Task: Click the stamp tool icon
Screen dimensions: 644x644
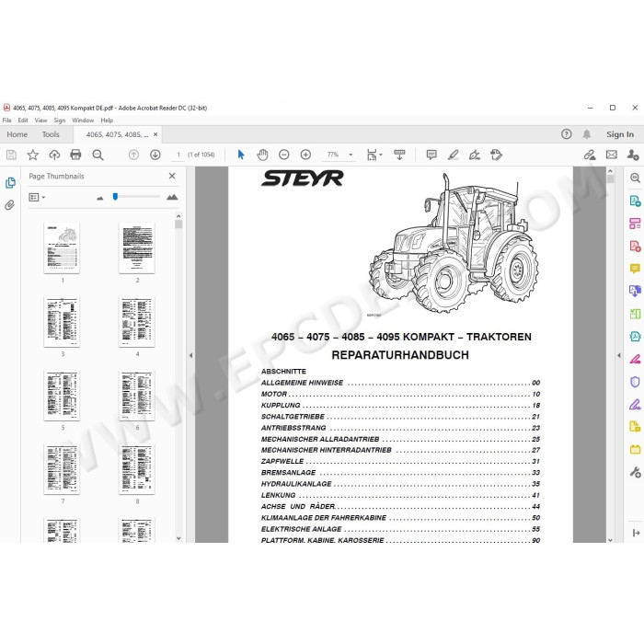Action: [496, 155]
